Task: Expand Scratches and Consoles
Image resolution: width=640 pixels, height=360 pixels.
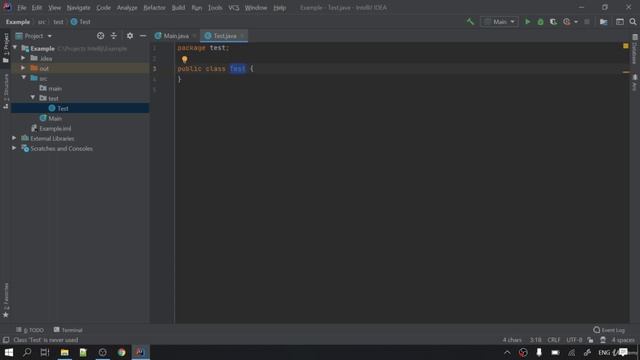Action: 14,148
